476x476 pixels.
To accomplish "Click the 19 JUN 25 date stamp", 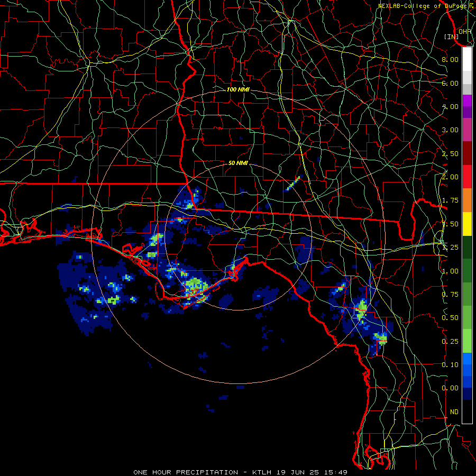I will tap(299, 472).
